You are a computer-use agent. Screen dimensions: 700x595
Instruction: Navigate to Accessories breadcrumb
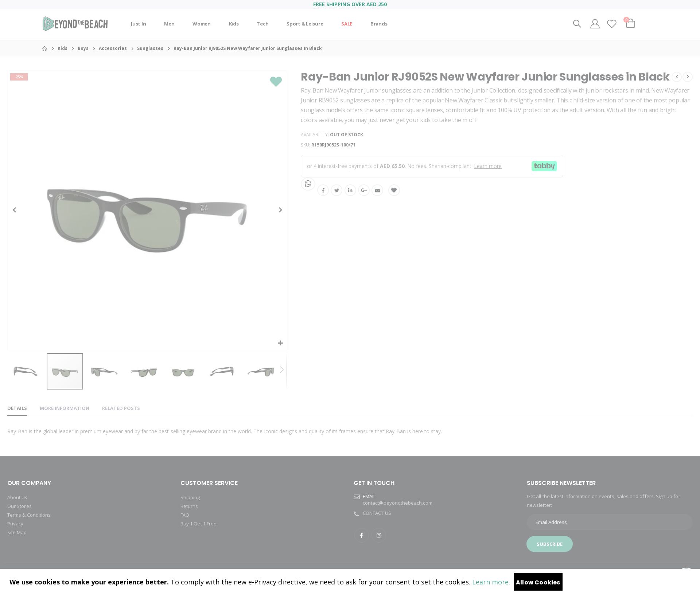pyautogui.click(x=113, y=48)
